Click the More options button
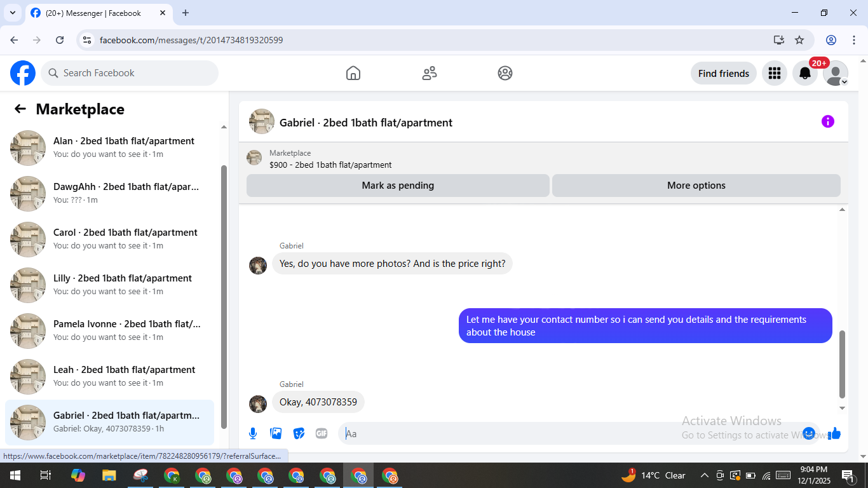 point(696,186)
